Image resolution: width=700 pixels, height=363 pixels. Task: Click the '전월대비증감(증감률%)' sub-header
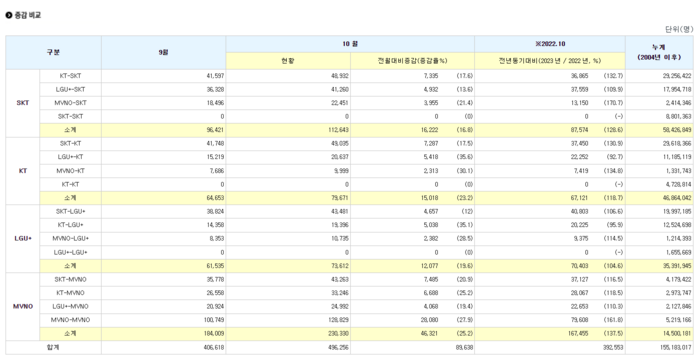point(412,61)
